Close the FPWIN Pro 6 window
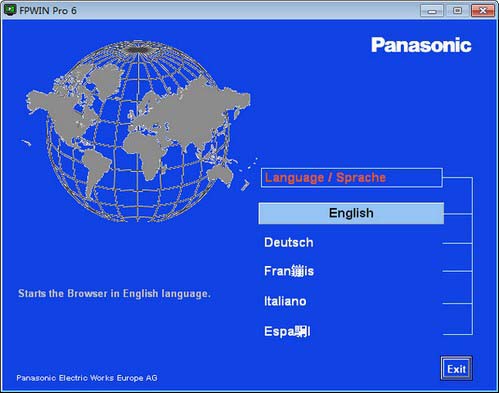Viewport: 499px width, 393px height. 483,11
